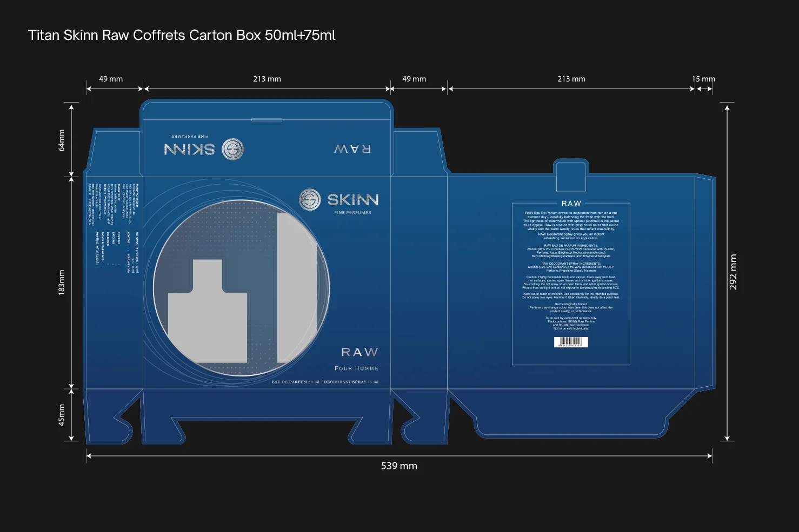Select the barcode on the back panel
Screen dimensions: 799x532
coord(571,342)
